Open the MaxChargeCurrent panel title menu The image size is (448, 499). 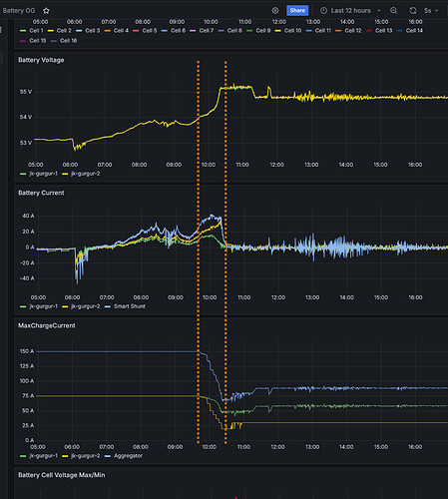[x=47, y=325]
